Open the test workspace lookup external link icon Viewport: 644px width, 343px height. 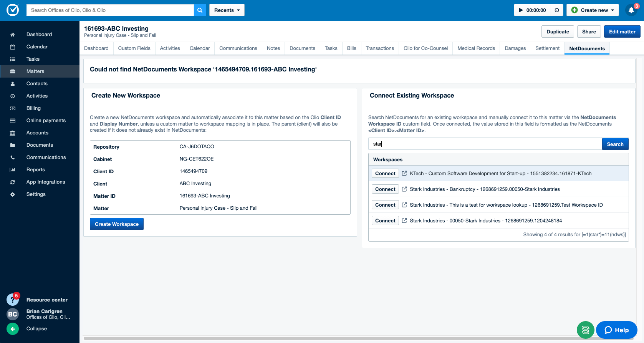click(404, 205)
